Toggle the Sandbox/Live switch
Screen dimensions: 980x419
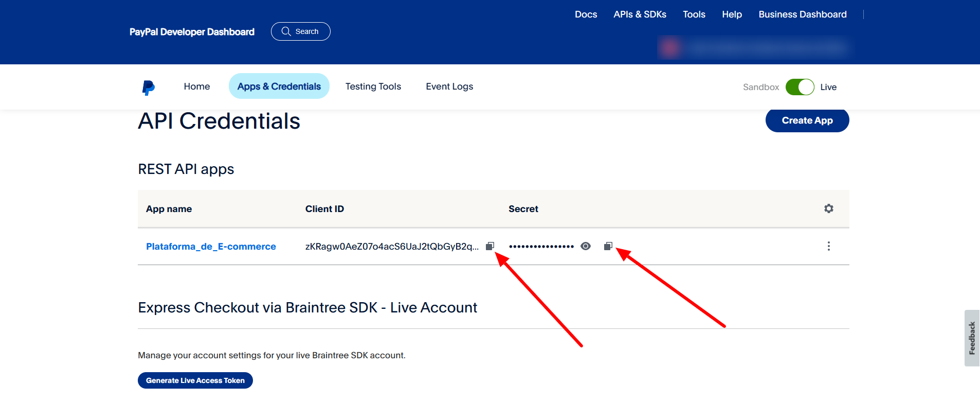800,87
